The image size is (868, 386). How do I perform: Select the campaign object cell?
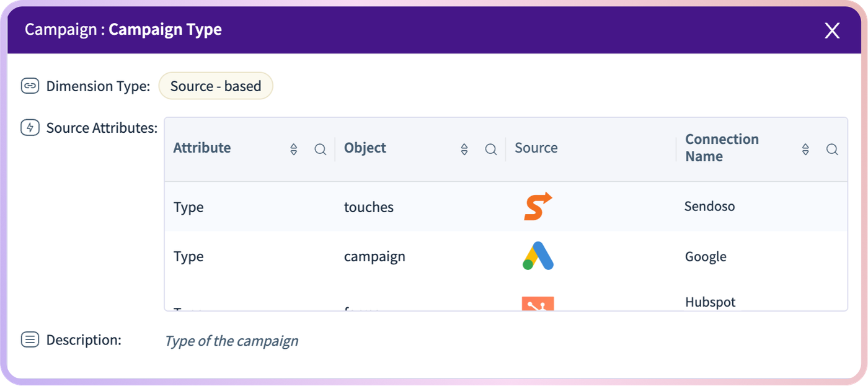click(x=374, y=257)
